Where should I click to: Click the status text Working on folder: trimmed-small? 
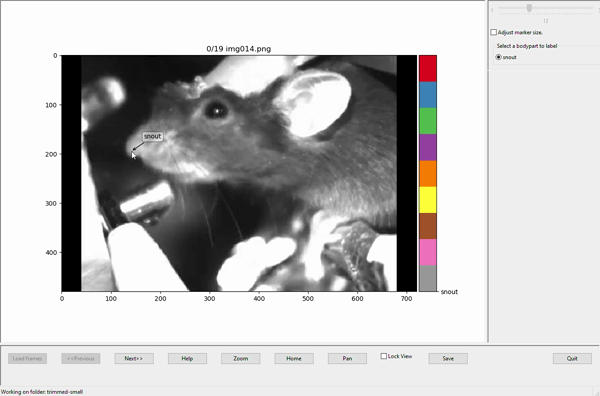[42, 392]
